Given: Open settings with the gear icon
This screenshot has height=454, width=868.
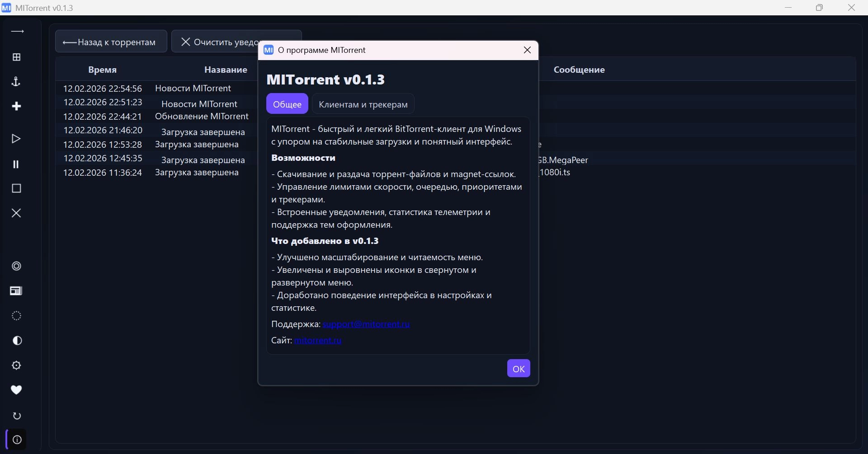Looking at the screenshot, I should [16, 365].
